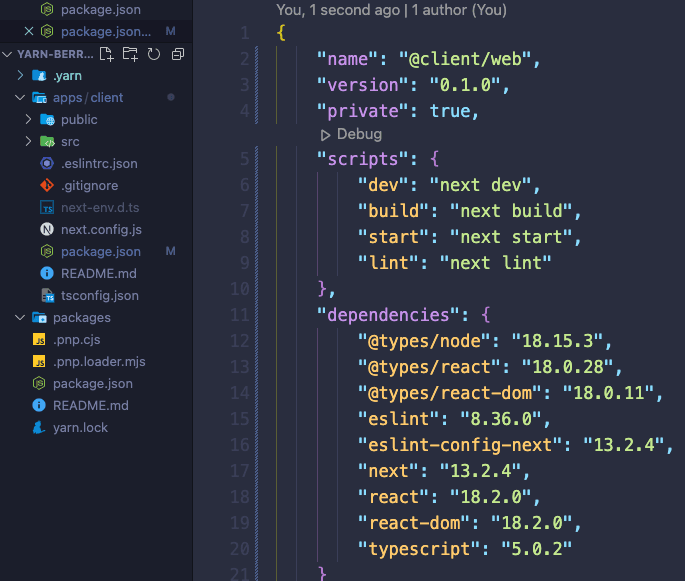Open .eslintrc.json in the file tree
685x581 pixels.
point(99,163)
